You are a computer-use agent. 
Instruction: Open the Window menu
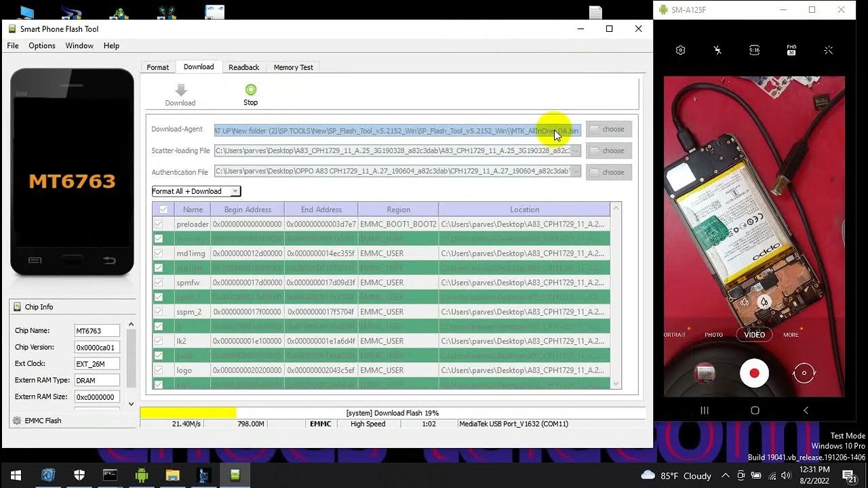click(79, 45)
